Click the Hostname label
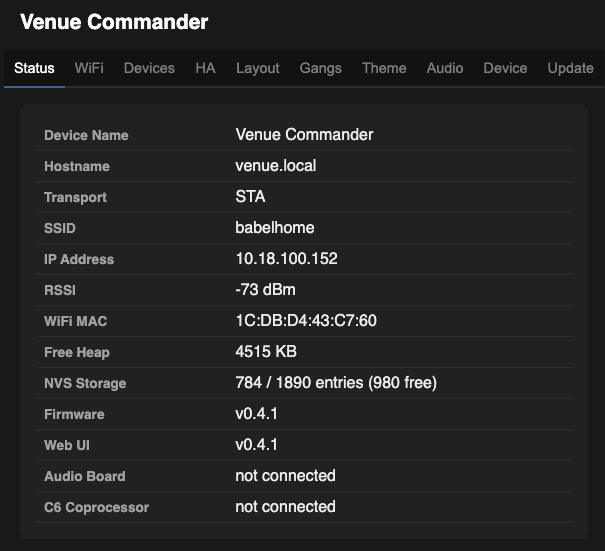Screen dimensions: 605x551 (77, 166)
